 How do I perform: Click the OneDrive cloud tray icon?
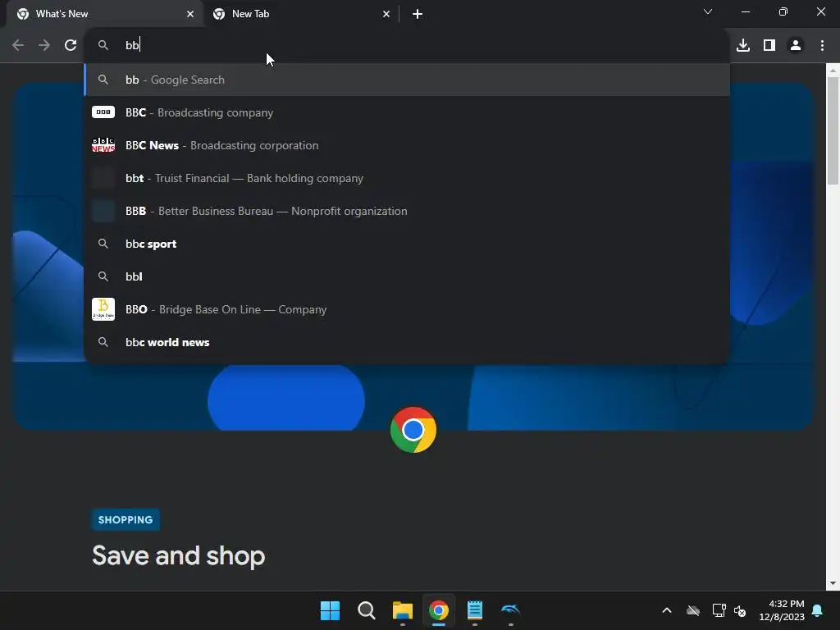[x=693, y=610]
